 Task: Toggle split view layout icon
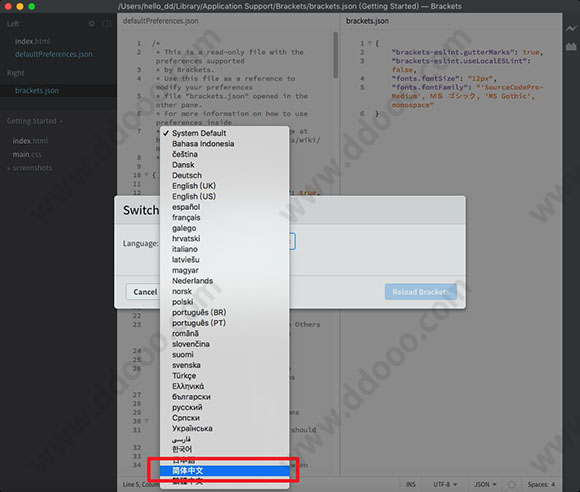click(x=107, y=24)
